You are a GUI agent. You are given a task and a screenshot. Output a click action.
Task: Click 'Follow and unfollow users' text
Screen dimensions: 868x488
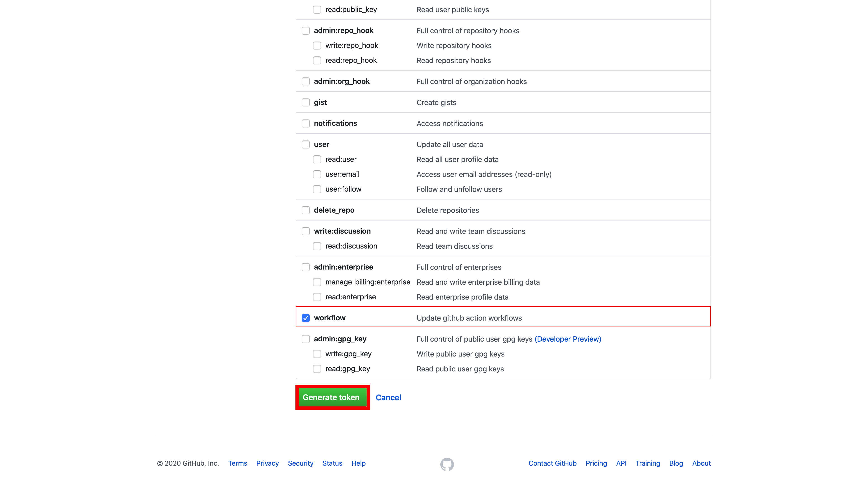(x=459, y=189)
